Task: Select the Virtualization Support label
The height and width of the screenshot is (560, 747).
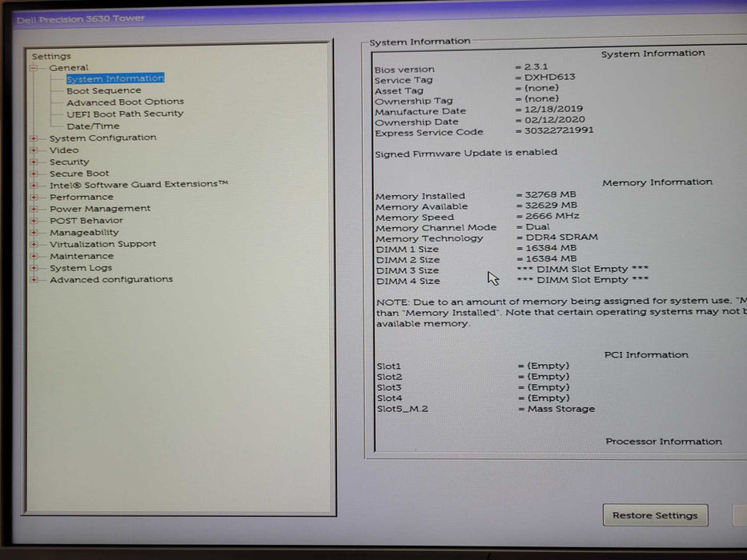Action: pyautogui.click(x=103, y=244)
